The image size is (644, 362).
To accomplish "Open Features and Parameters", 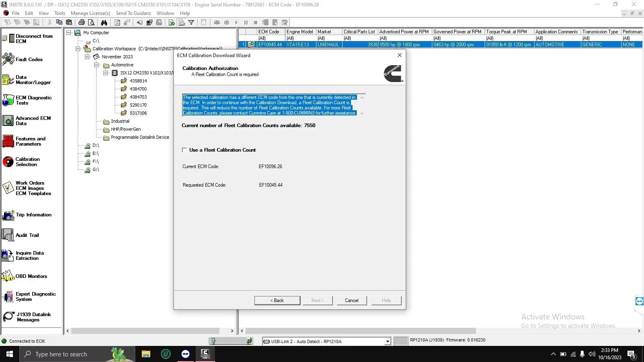I will click(24, 141).
